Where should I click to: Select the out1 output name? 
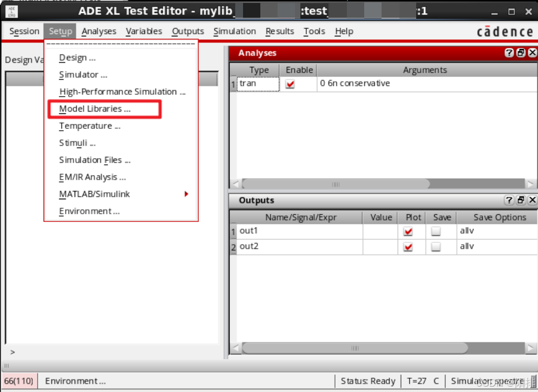click(300, 231)
